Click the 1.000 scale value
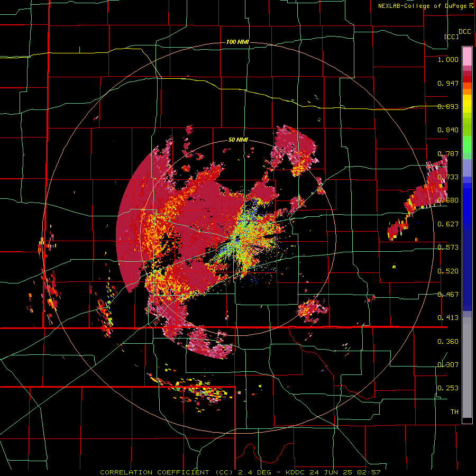 [x=448, y=59]
